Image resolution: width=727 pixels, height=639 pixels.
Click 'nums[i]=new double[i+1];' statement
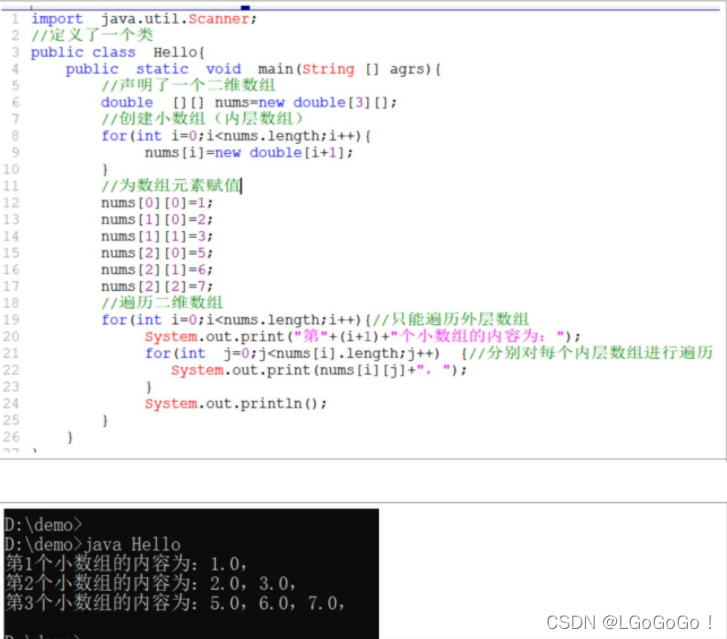[249, 153]
